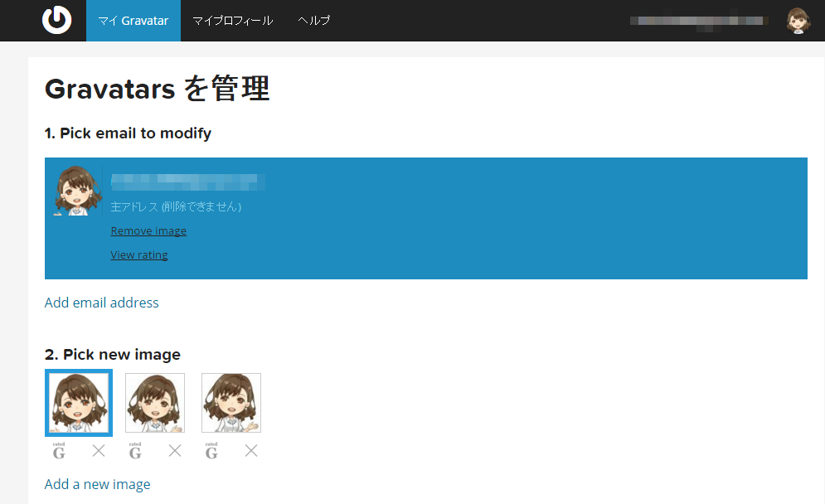This screenshot has height=504, width=825.
Task: Click Add email address link
Action: (101, 303)
